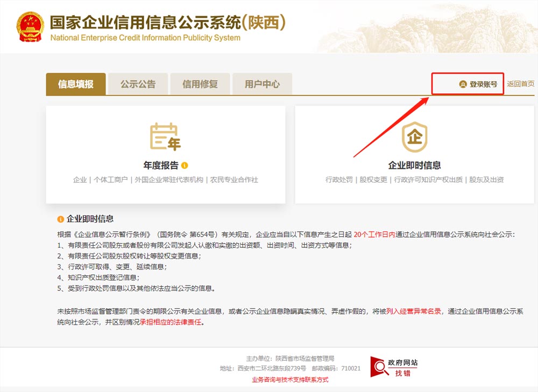Viewport: 538px width, 392px height.
Task: Click the 年度报告 card title
Action: click(161, 165)
